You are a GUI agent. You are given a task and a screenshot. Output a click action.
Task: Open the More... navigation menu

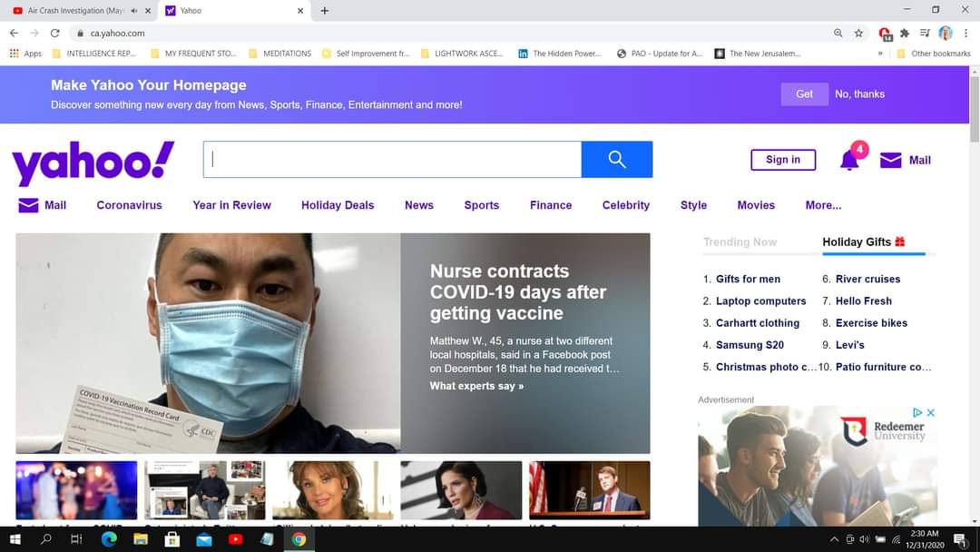(x=823, y=205)
